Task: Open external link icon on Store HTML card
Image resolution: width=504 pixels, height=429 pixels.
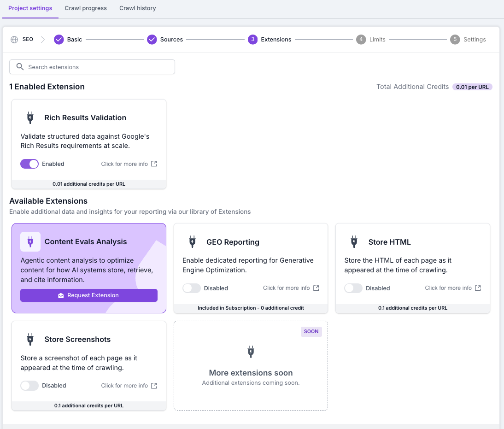Action: (x=478, y=288)
